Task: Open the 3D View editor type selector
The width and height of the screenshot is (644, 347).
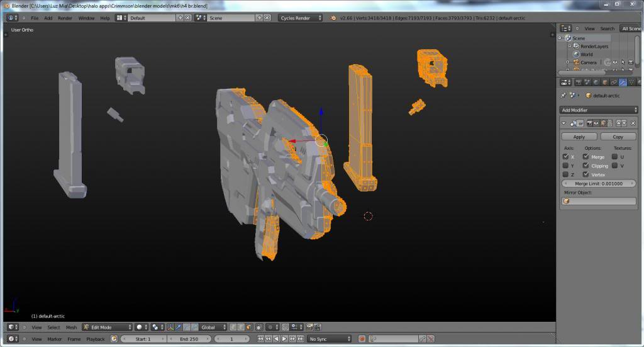Action: pos(13,327)
